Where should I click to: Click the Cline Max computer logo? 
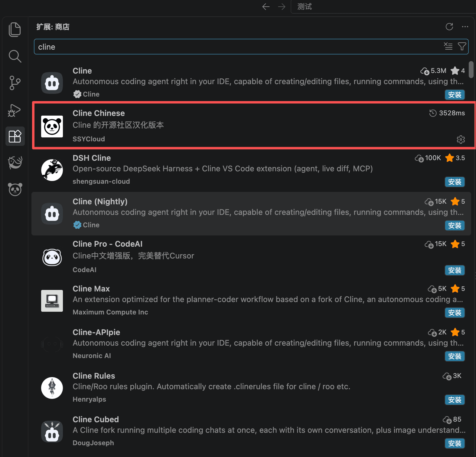coord(52,301)
